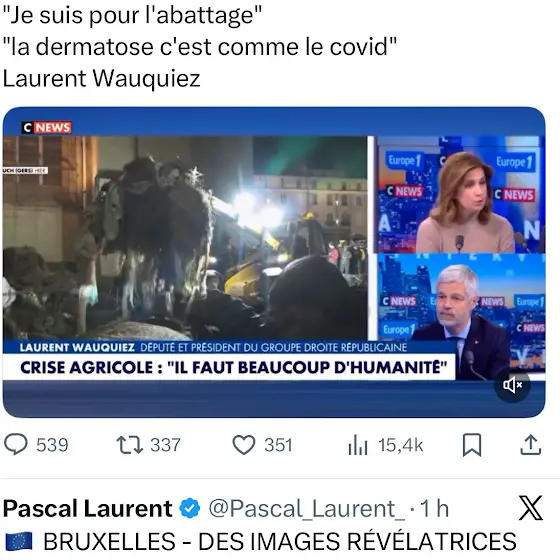Image resolution: width=560 pixels, height=560 pixels.
Task: Bookmark the Laurent Wauquiez tweet
Action: tap(472, 445)
